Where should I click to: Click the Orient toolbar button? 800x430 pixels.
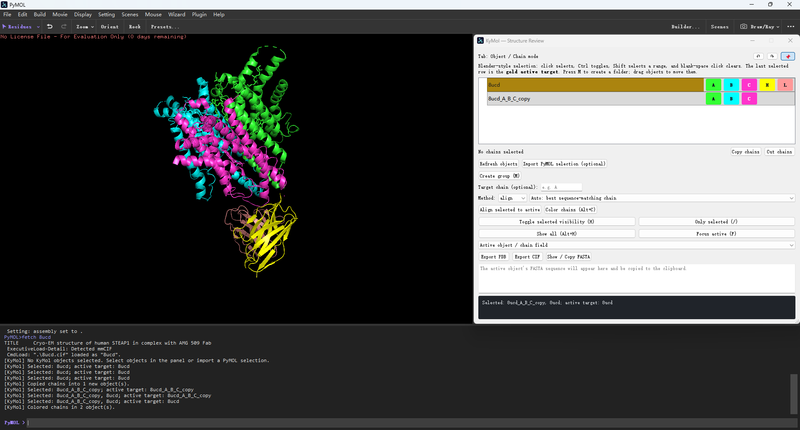pos(110,27)
